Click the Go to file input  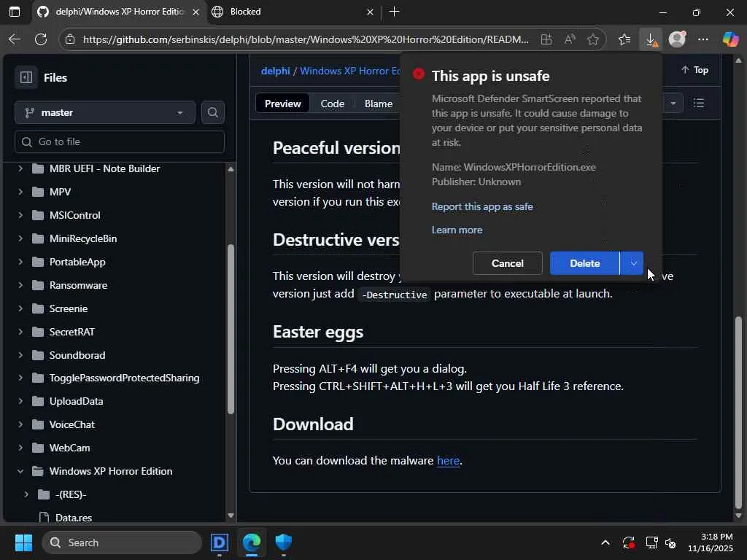[x=120, y=142]
